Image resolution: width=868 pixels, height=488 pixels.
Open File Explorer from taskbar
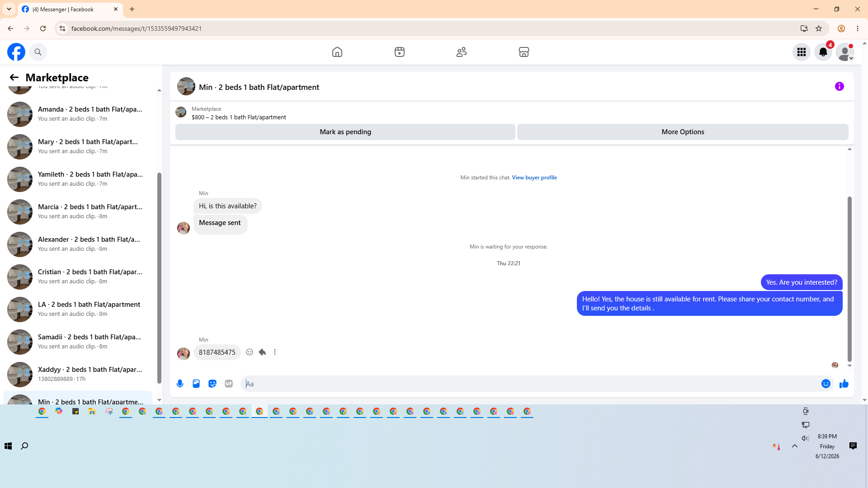[x=92, y=411]
